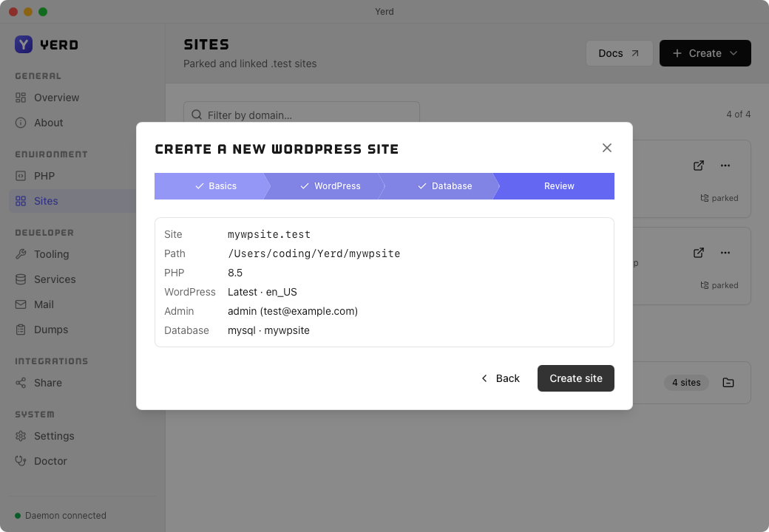The image size is (769, 532).
Task: Open first site's more options menu
Action: (x=725, y=166)
